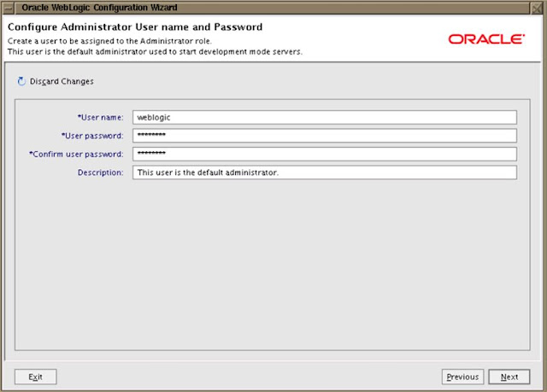Close the Configuration Wizard window

(x=537, y=8)
